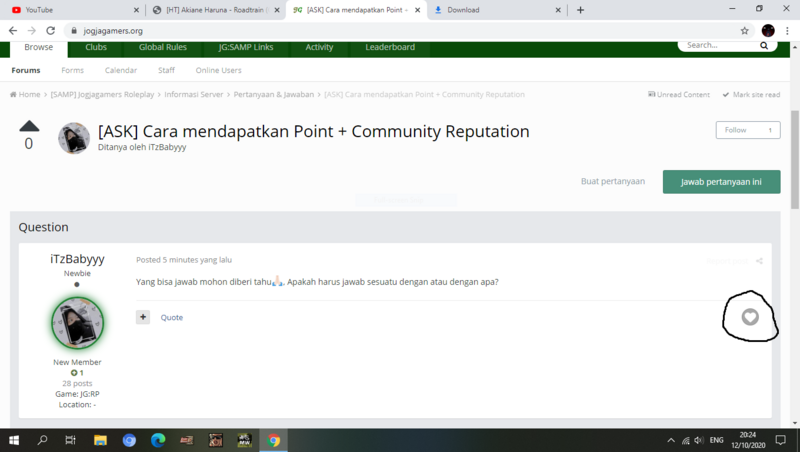Click Jawab pertanyaan ini button
This screenshot has width=800, height=452.
(x=721, y=182)
